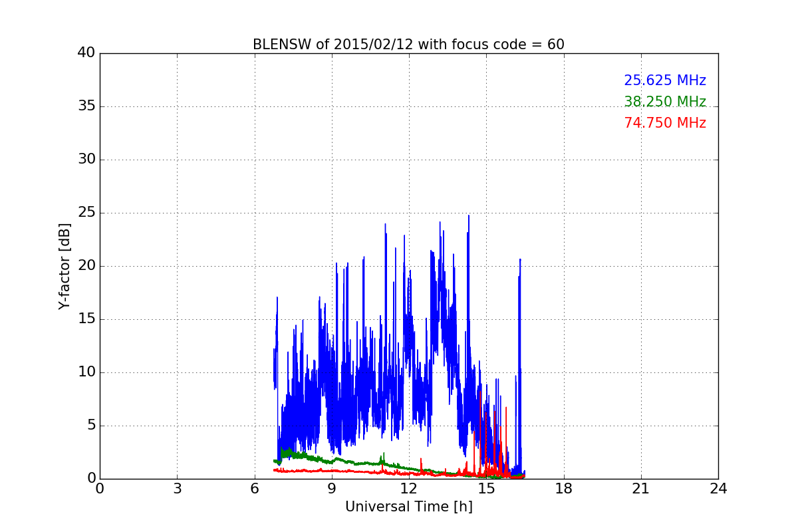The width and height of the screenshot is (798, 532).
Task: Click the y-axis tick label '20'
Action: pyautogui.click(x=86, y=266)
